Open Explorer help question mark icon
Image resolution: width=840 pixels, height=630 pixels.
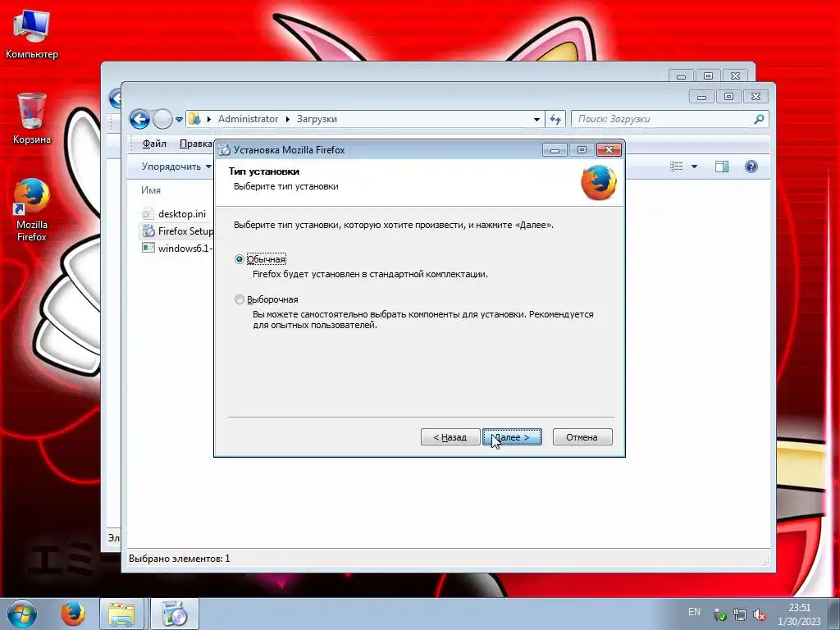751,167
